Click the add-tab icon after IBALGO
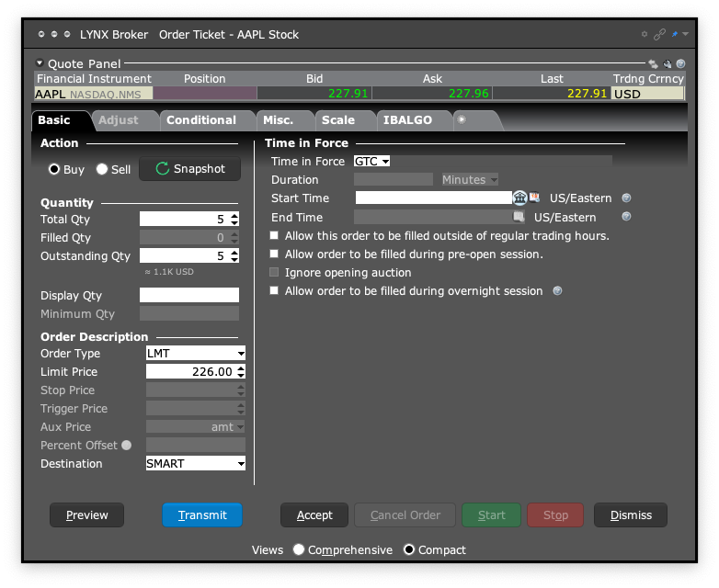719x588 pixels. pyautogui.click(x=462, y=119)
